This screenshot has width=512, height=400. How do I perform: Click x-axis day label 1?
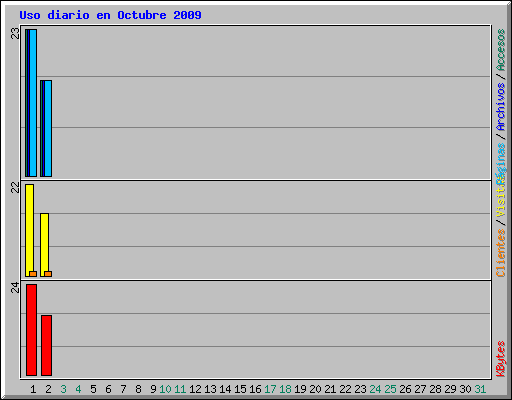pyautogui.click(x=33, y=389)
